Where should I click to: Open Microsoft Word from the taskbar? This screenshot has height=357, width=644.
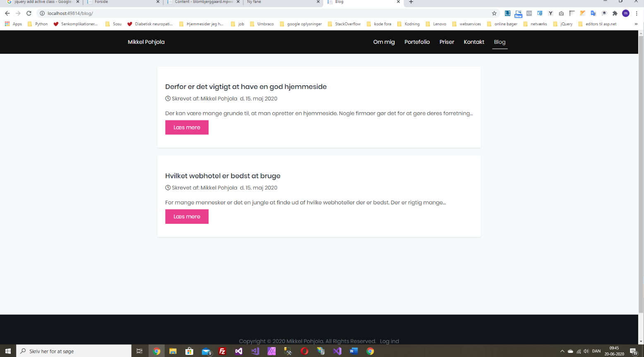point(354,351)
